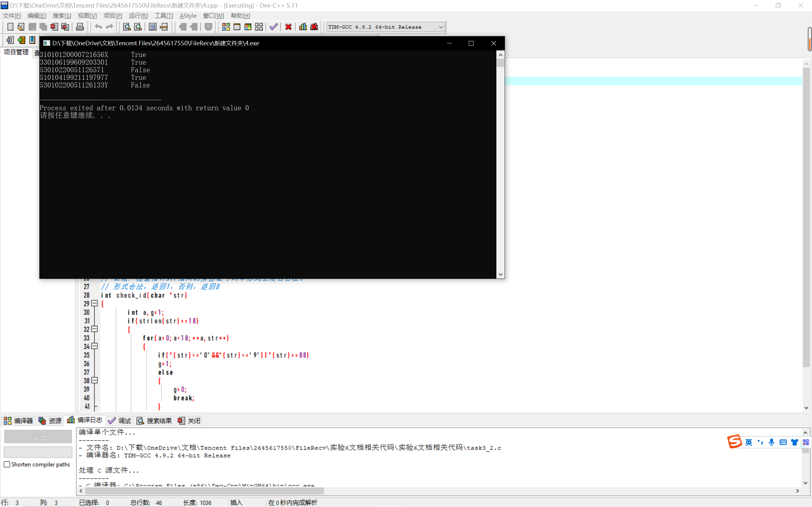Open the AStyle menu
Screen dimensions: 812x507
pos(188,16)
